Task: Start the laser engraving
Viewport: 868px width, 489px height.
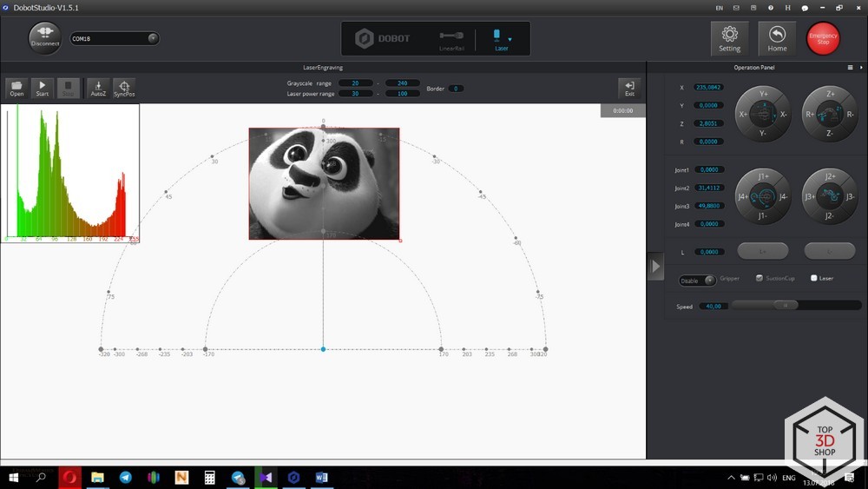Action: pyautogui.click(x=42, y=88)
